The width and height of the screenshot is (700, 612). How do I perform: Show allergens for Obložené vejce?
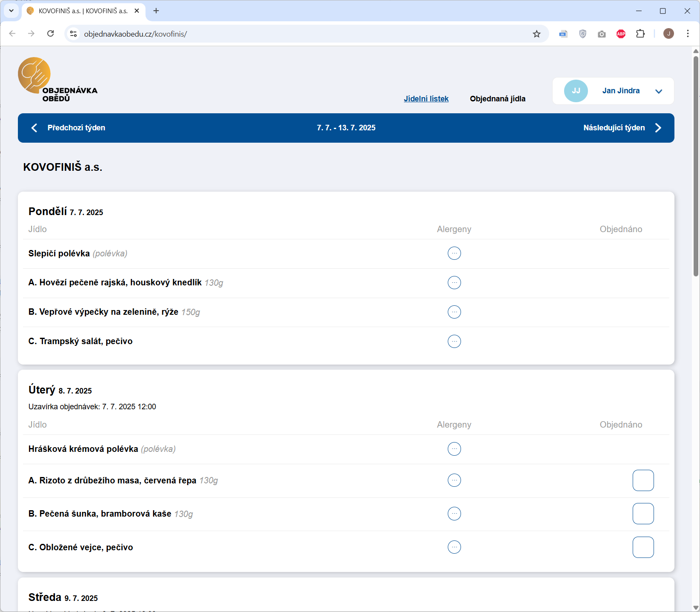tap(454, 547)
